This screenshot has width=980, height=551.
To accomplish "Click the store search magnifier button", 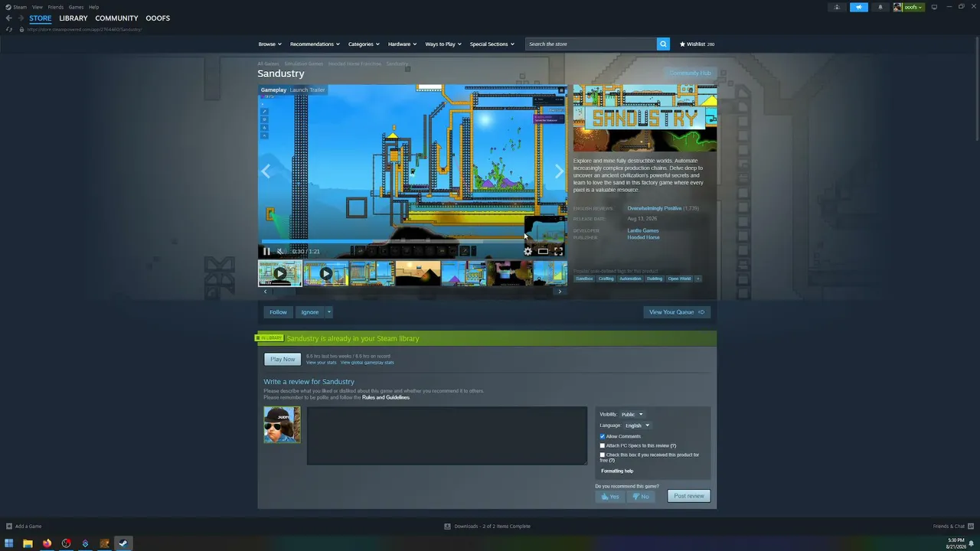I will pyautogui.click(x=663, y=44).
